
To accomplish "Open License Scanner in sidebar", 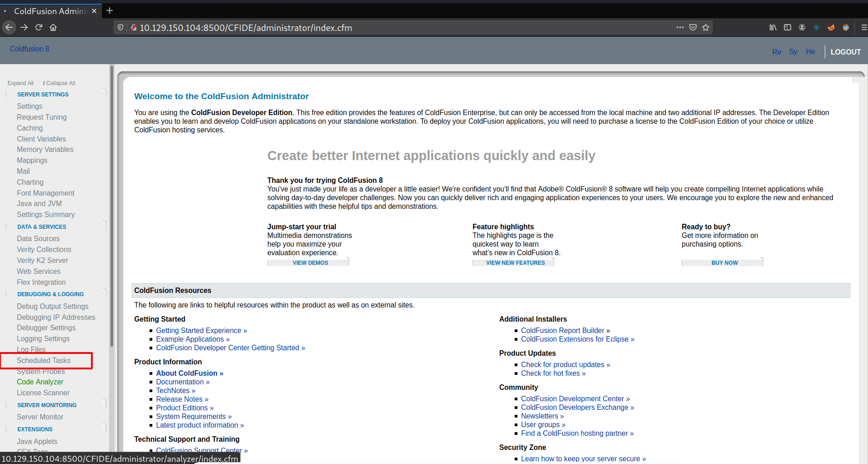I will (43, 393).
